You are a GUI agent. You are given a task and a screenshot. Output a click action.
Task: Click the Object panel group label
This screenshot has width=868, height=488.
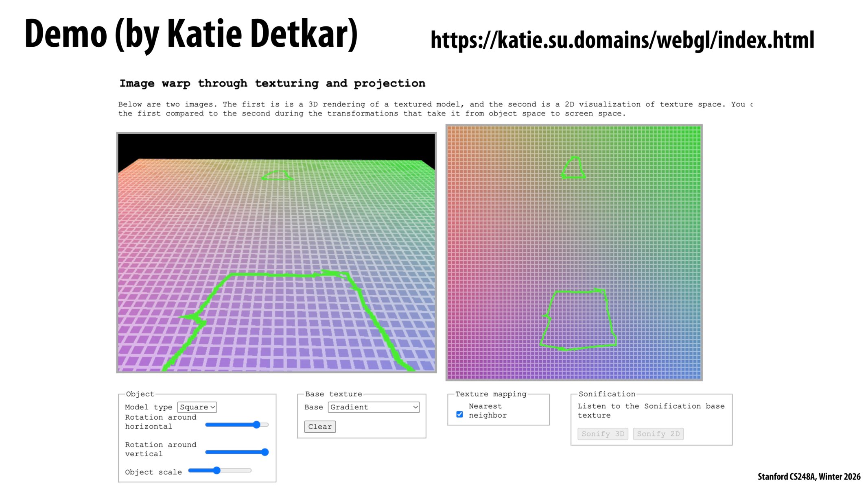point(140,394)
